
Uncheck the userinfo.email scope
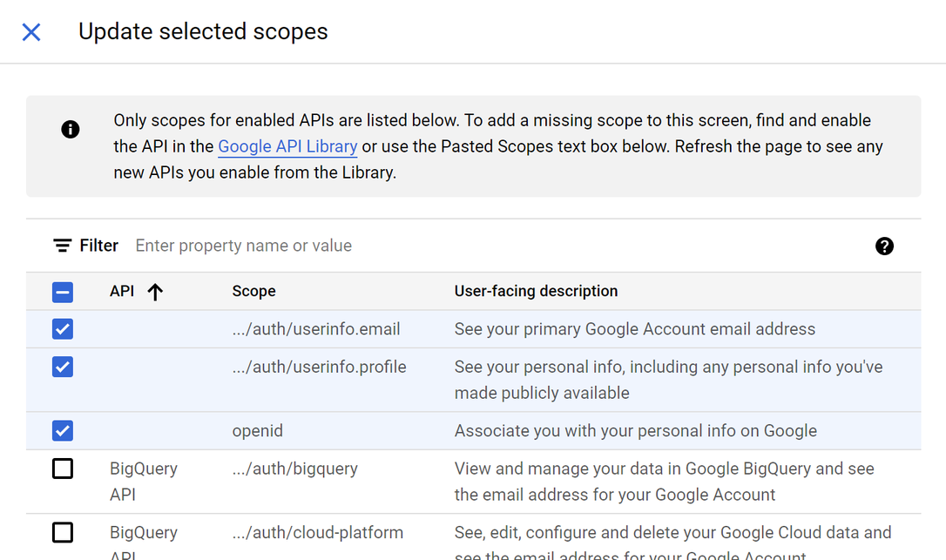tap(62, 328)
